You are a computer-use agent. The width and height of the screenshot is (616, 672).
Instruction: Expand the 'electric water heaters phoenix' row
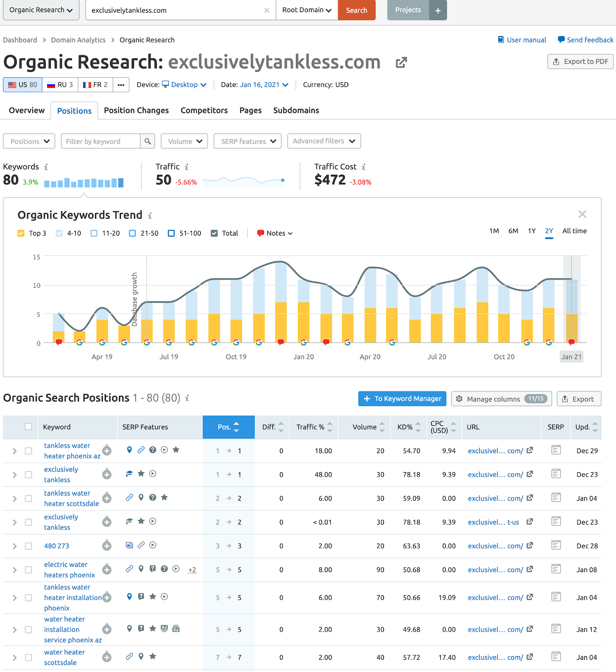[15, 570]
